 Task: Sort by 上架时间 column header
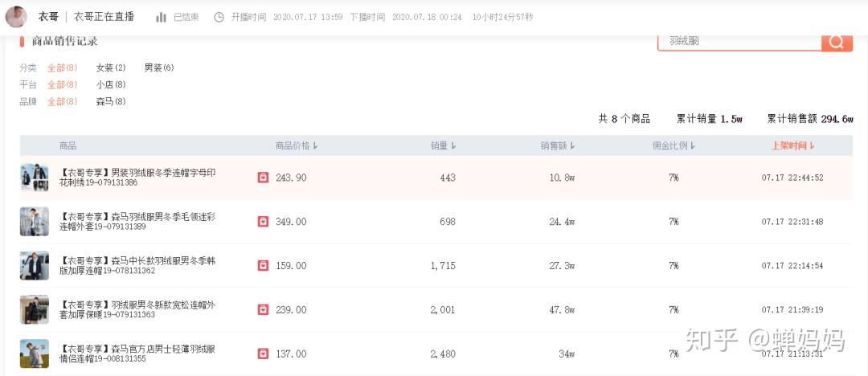(x=792, y=146)
